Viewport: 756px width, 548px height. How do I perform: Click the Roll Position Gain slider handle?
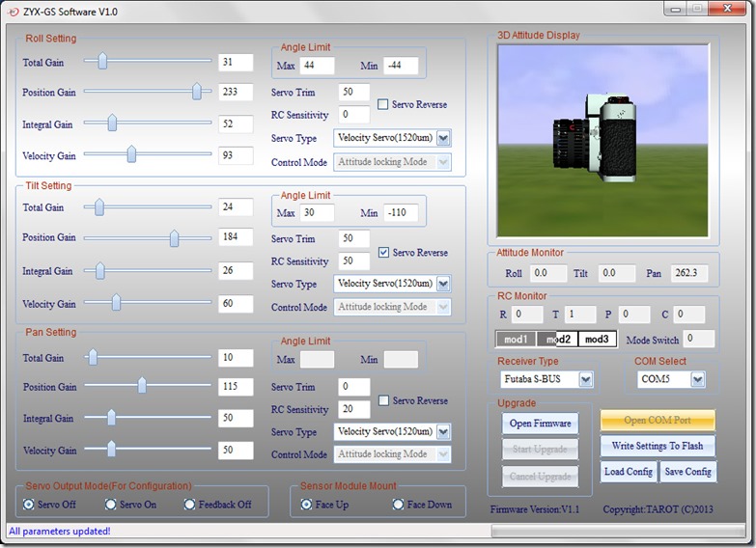(x=197, y=92)
